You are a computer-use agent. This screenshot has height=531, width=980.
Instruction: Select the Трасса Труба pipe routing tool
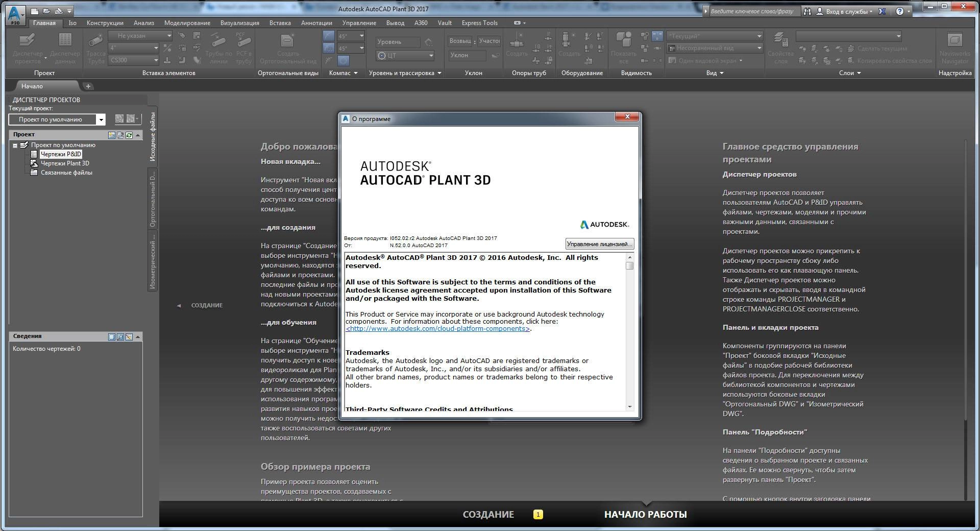(95, 48)
